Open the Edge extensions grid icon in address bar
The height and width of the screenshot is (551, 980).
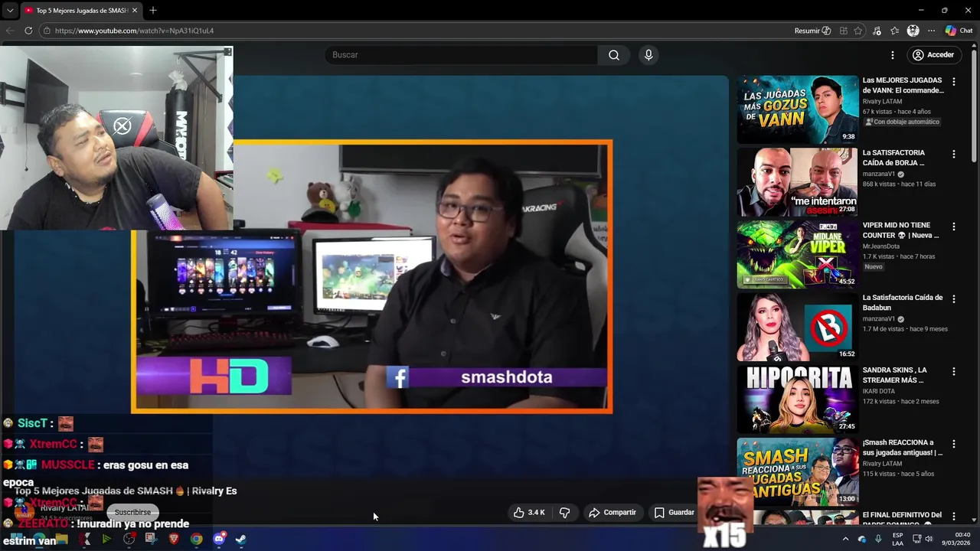[x=843, y=31]
